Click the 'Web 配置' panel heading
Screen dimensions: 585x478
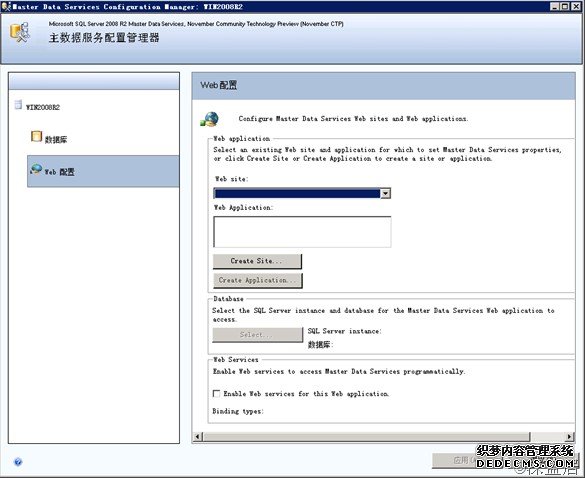pyautogui.click(x=218, y=85)
